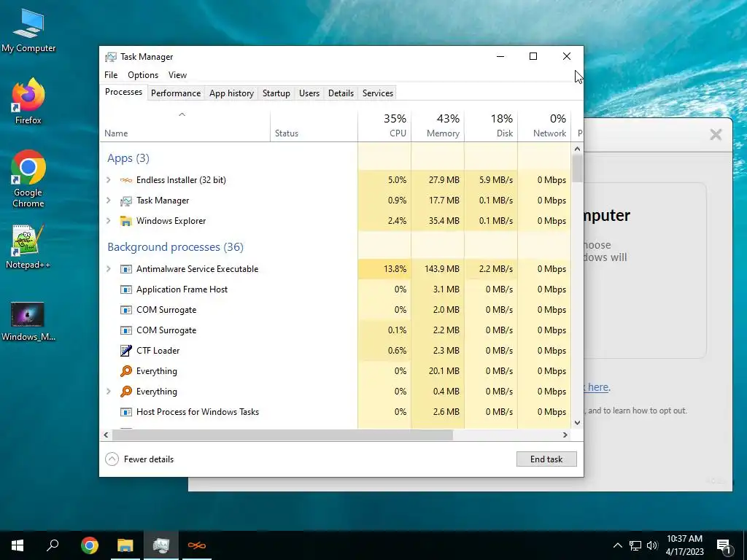The height and width of the screenshot is (560, 747).
Task: Show hidden system tray icons
Action: point(617,545)
